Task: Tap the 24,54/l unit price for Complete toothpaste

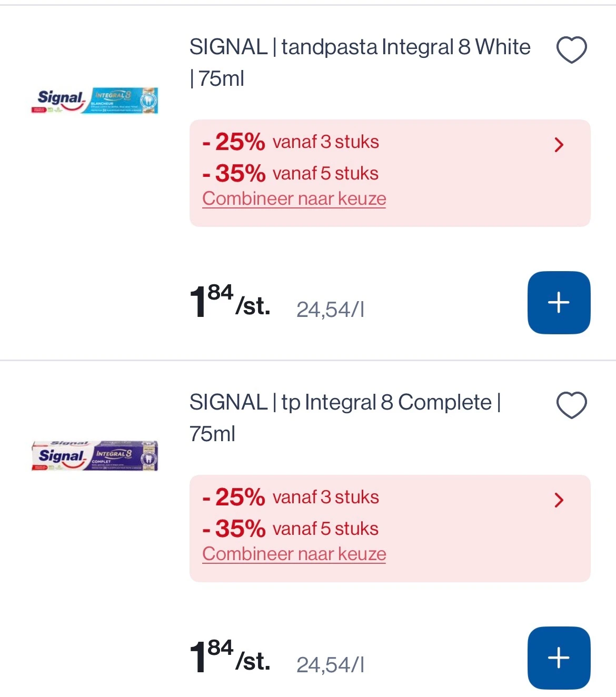Action: [330, 665]
